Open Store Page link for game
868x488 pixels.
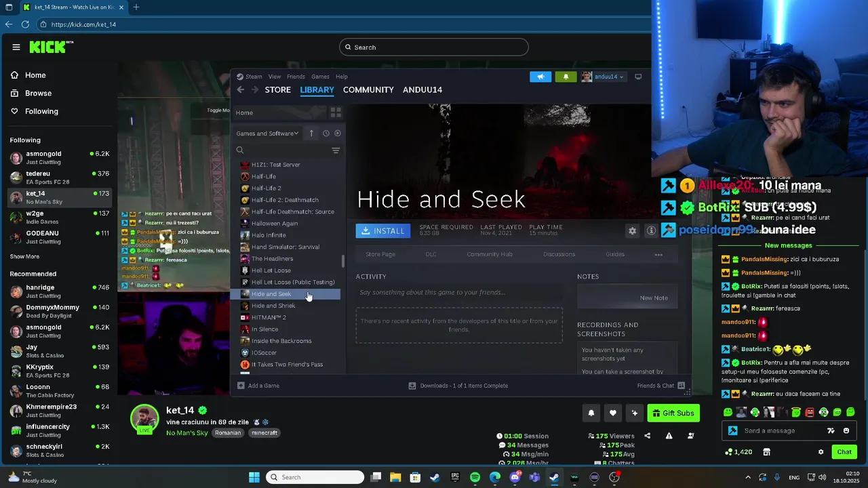380,254
